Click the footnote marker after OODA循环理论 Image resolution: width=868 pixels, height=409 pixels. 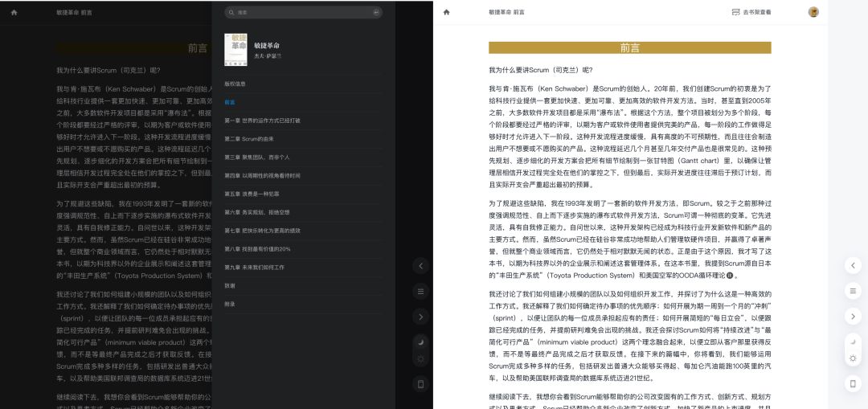(x=730, y=275)
